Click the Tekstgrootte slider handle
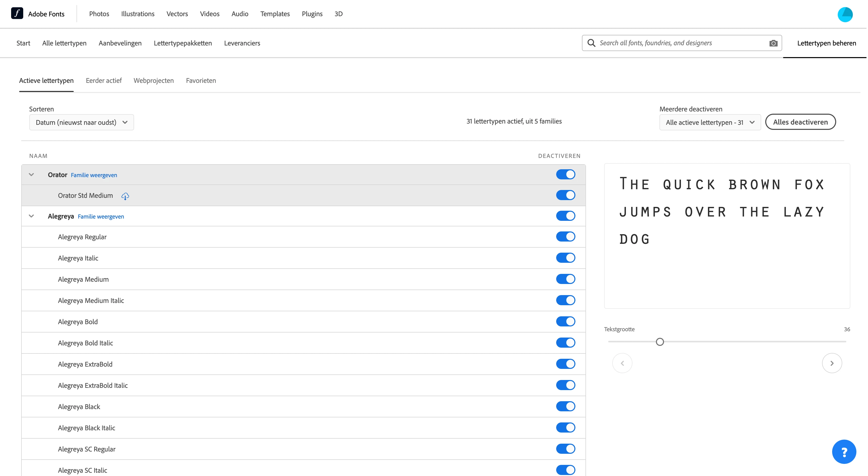 (x=659, y=342)
